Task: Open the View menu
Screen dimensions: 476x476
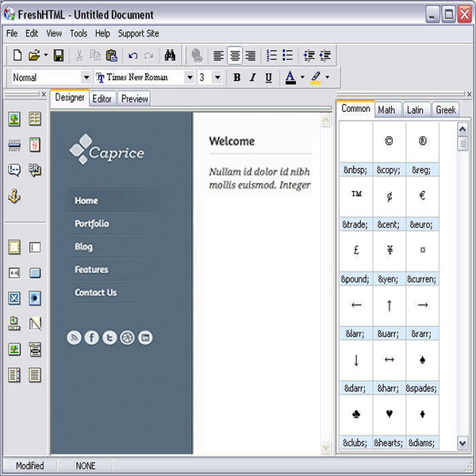Action: point(54,33)
